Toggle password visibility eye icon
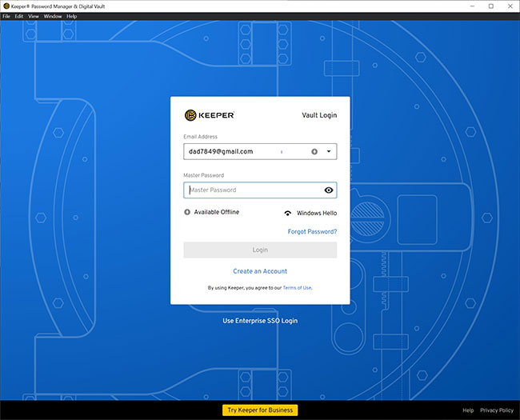The width and height of the screenshot is (520, 420). pos(329,190)
